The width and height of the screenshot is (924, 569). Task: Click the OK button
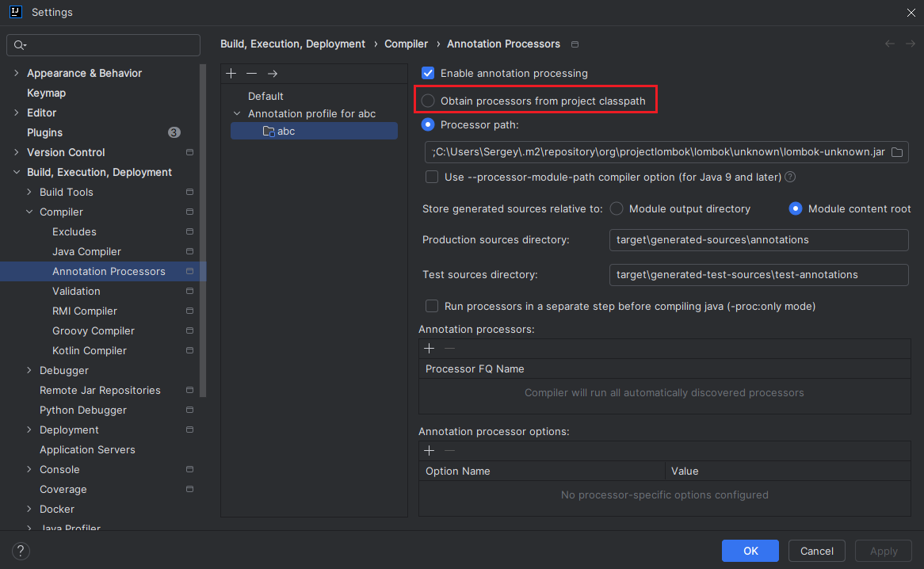[x=750, y=551]
